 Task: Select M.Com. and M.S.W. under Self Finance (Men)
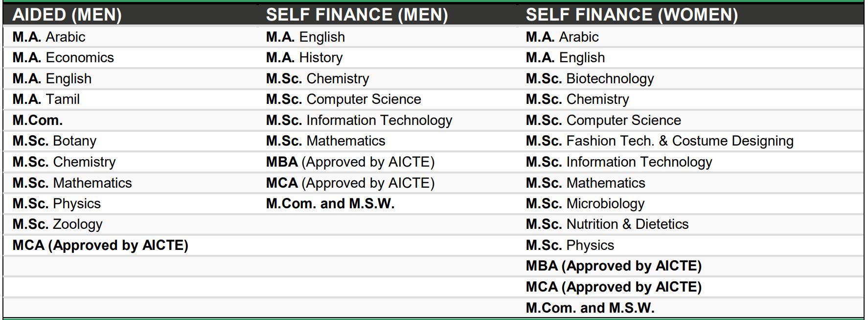point(330,203)
